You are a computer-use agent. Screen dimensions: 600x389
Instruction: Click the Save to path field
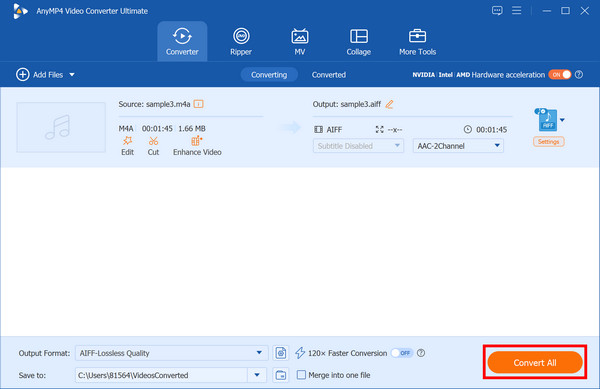[161, 375]
